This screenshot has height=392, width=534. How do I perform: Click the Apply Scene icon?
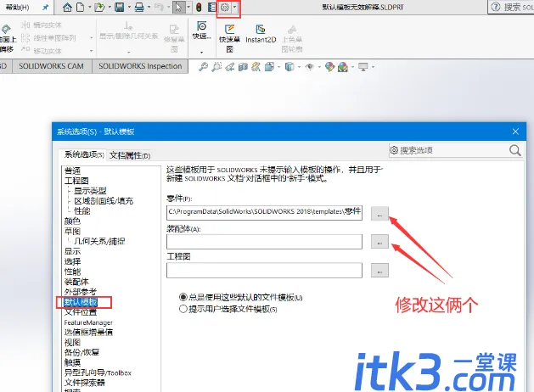[343, 67]
